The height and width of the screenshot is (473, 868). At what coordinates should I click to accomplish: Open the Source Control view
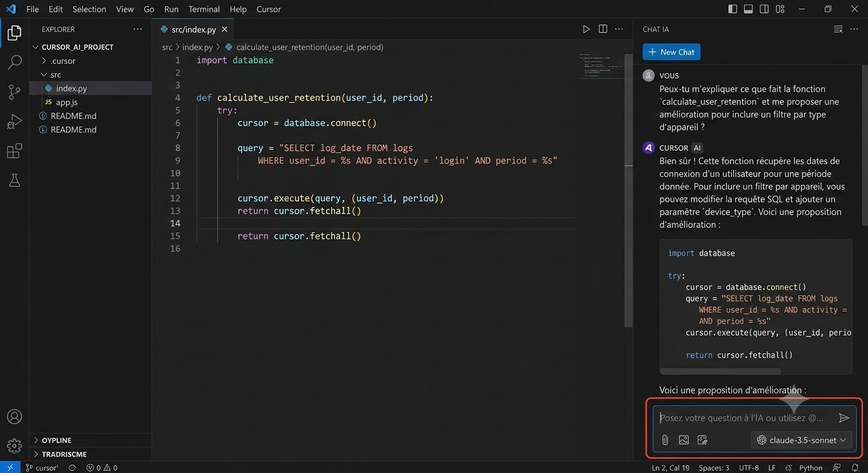pyautogui.click(x=14, y=92)
